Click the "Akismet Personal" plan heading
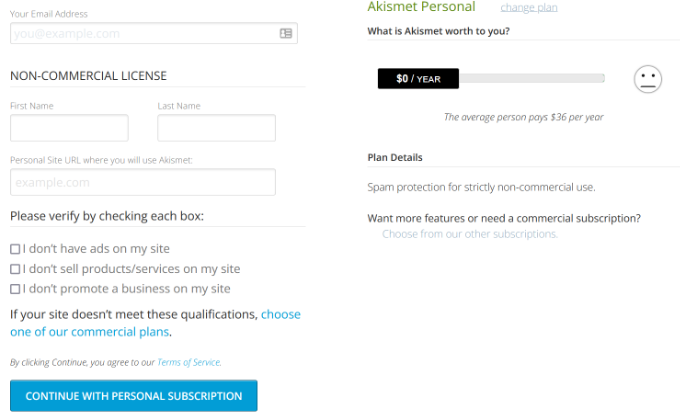 click(x=421, y=7)
